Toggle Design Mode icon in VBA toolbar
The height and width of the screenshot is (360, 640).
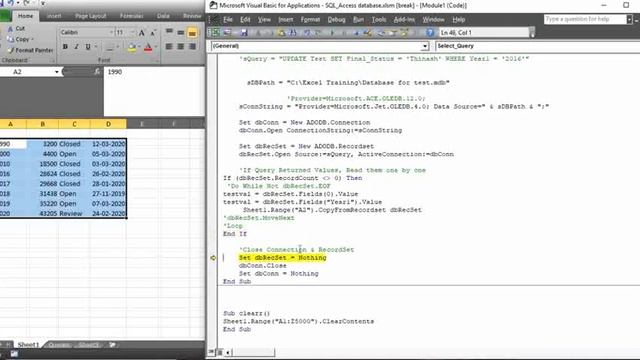click(x=367, y=33)
